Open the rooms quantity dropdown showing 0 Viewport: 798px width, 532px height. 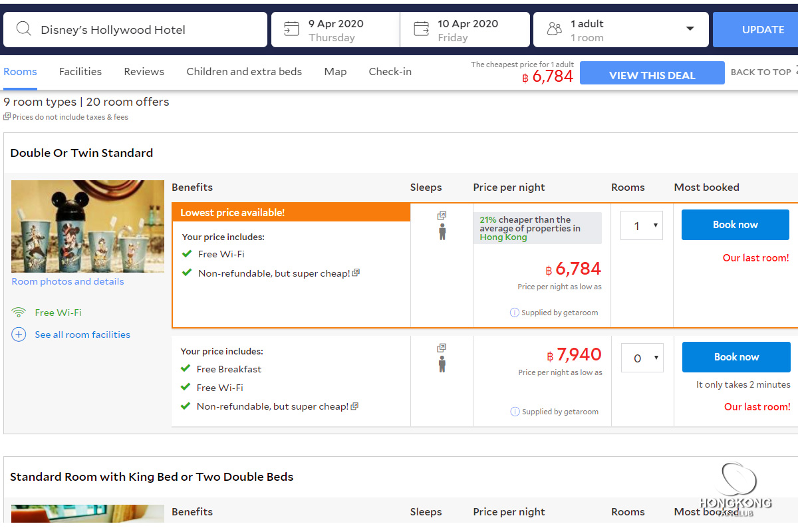(642, 358)
